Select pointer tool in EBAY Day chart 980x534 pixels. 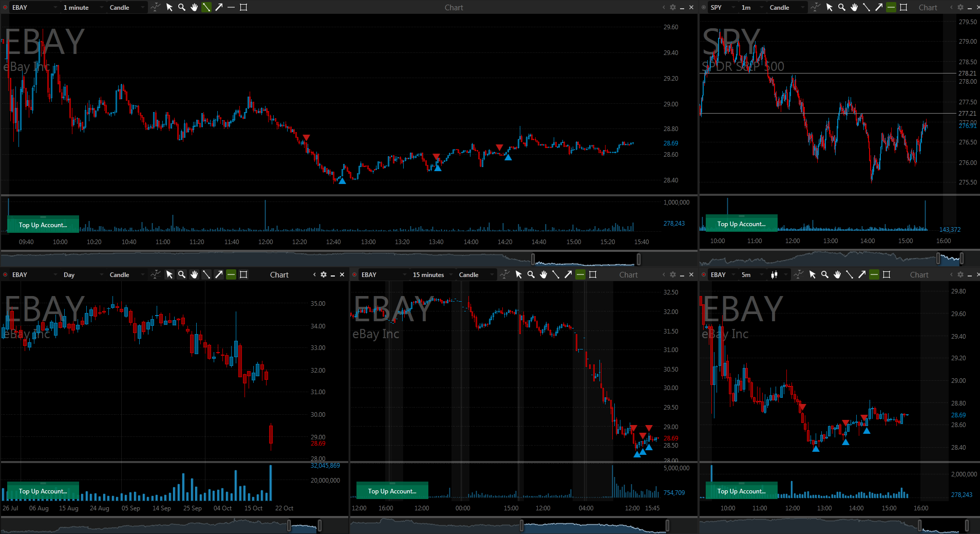169,274
